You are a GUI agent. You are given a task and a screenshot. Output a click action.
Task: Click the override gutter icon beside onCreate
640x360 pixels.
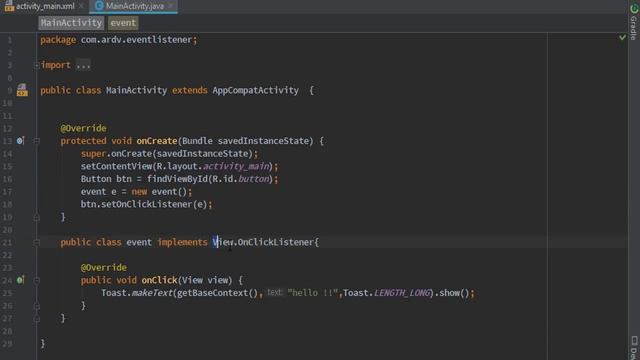click(x=20, y=141)
